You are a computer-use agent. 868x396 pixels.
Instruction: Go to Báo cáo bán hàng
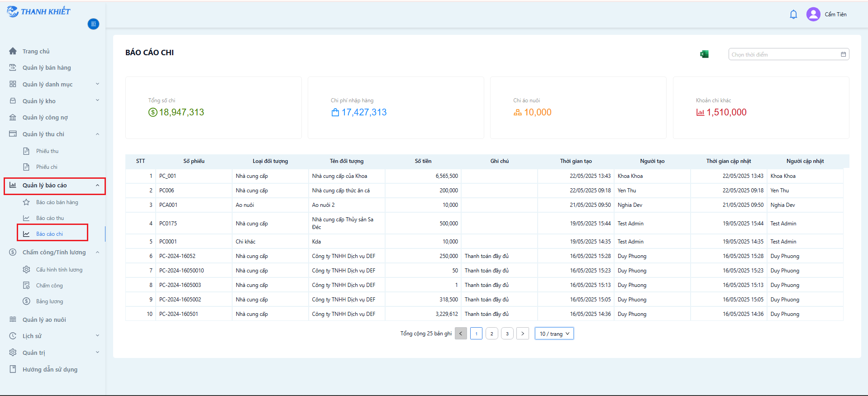[57, 202]
